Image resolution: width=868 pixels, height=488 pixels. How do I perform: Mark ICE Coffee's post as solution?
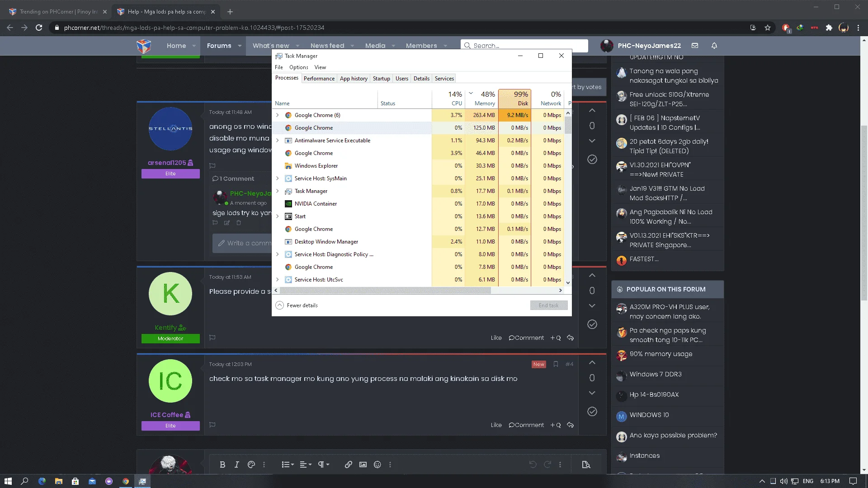coord(592,412)
